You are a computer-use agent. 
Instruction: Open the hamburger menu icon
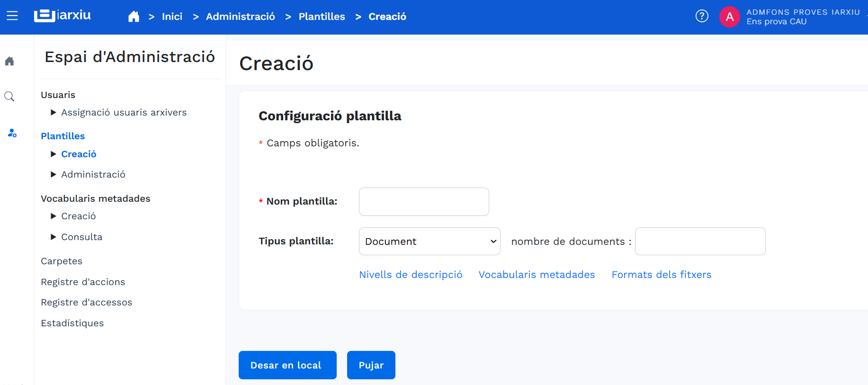12,16
